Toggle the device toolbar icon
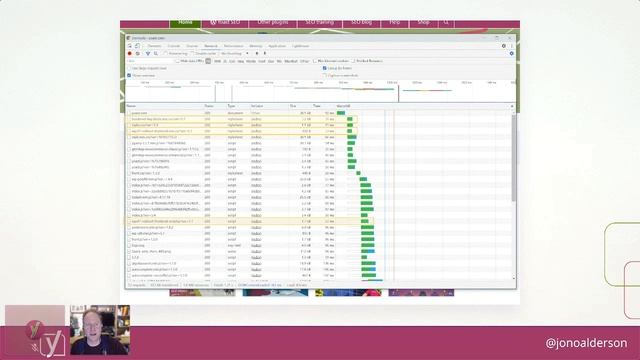Screen dimensions: 640x360 [x=137, y=46]
